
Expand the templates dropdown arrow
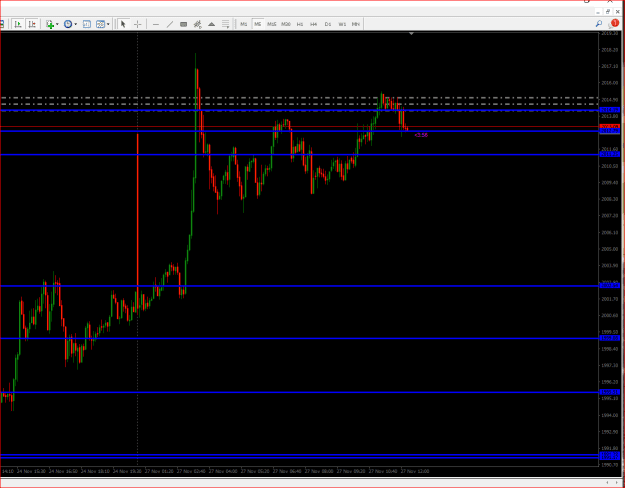click(108, 24)
